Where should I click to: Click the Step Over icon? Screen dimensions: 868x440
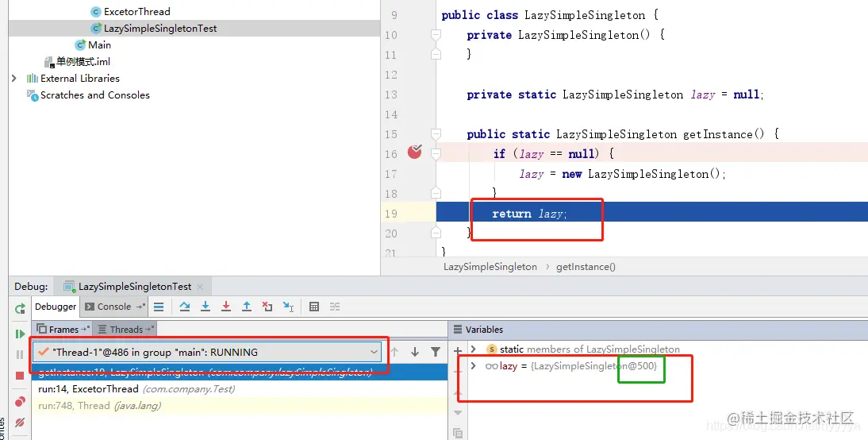(185, 307)
